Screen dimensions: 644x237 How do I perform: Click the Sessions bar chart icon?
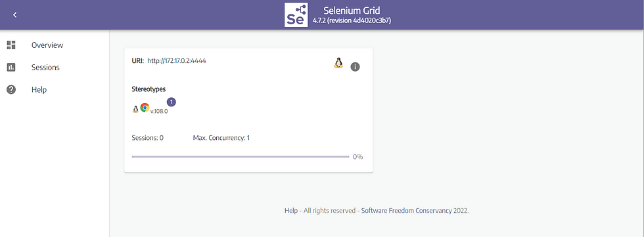pyautogui.click(x=11, y=67)
